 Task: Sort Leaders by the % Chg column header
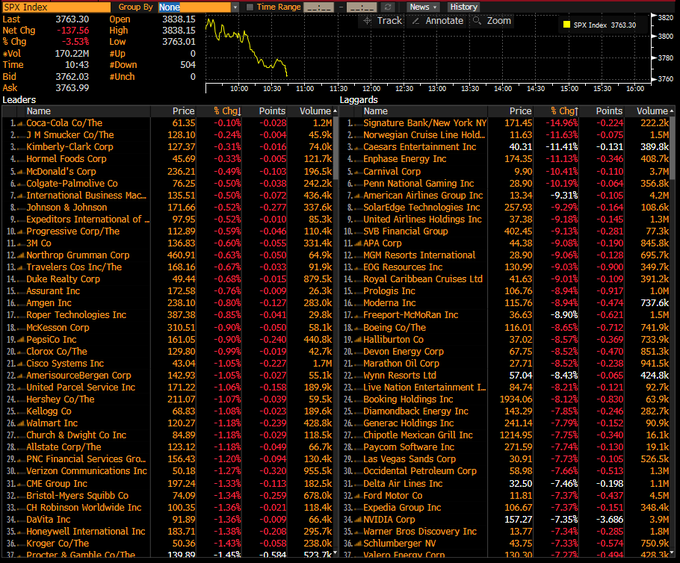(227, 111)
